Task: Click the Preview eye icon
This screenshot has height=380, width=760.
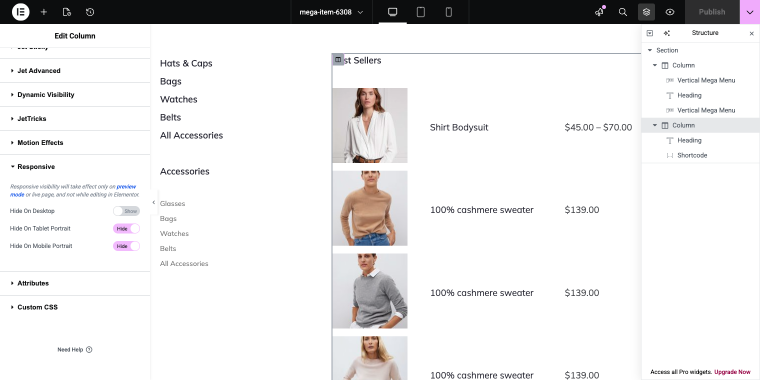Action: (x=669, y=12)
